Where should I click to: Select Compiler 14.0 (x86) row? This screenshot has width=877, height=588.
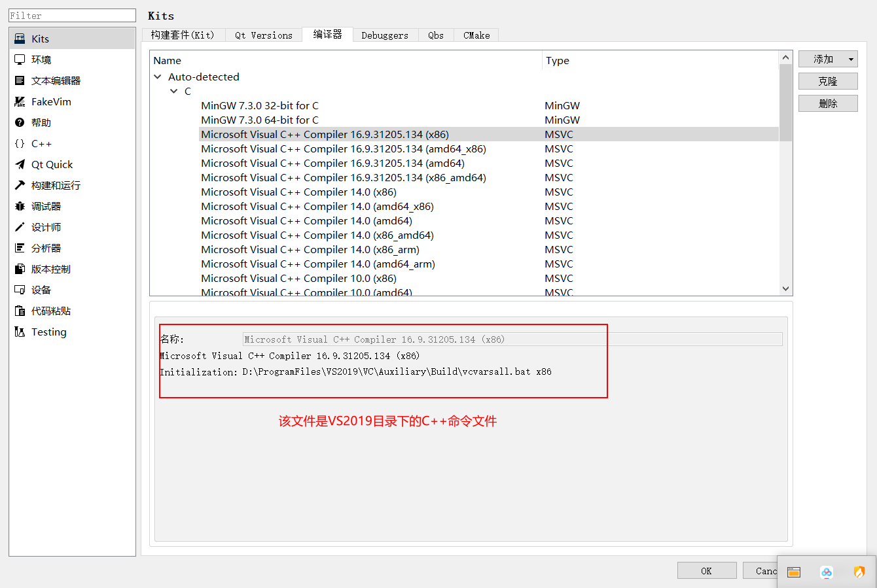(x=489, y=192)
